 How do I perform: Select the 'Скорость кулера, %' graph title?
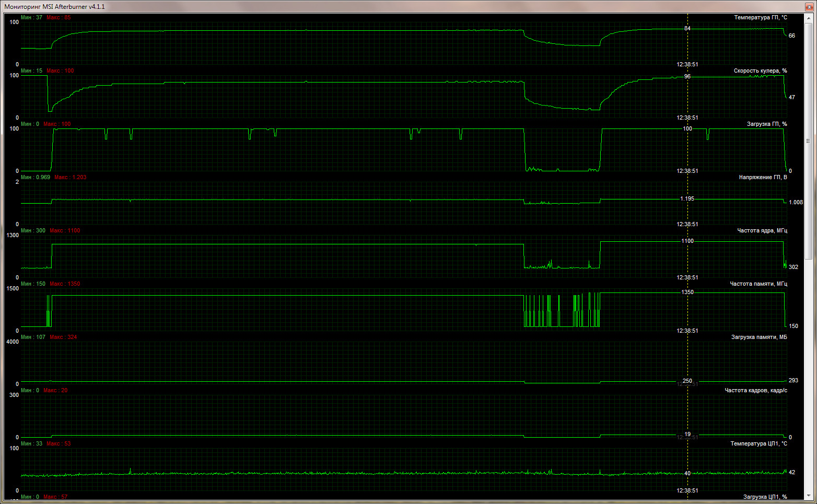coord(761,71)
